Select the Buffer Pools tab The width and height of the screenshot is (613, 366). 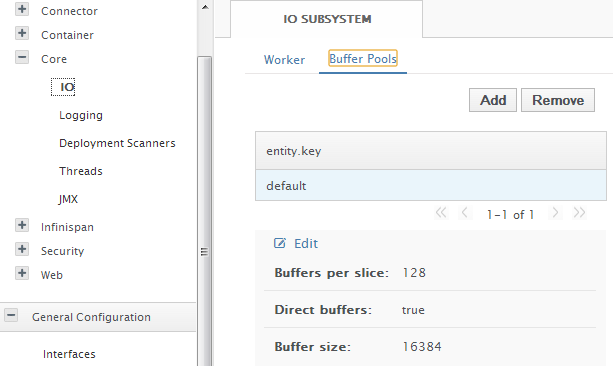363,59
